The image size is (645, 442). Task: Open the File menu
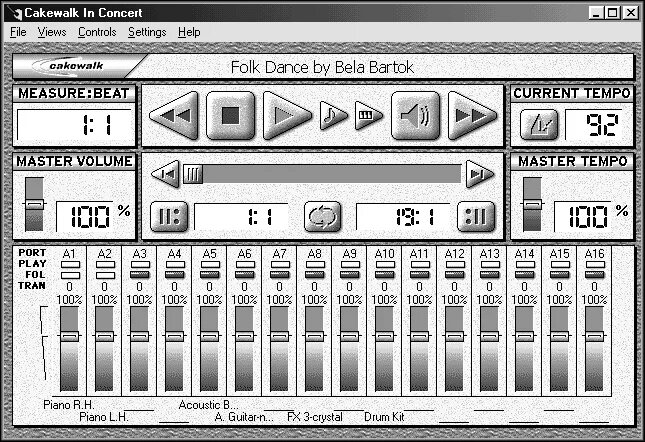point(18,32)
